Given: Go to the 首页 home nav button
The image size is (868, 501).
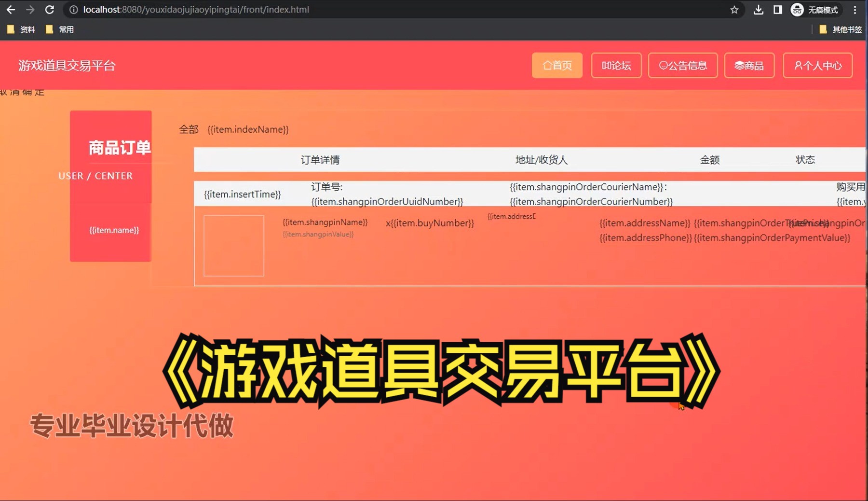Looking at the screenshot, I should (557, 65).
